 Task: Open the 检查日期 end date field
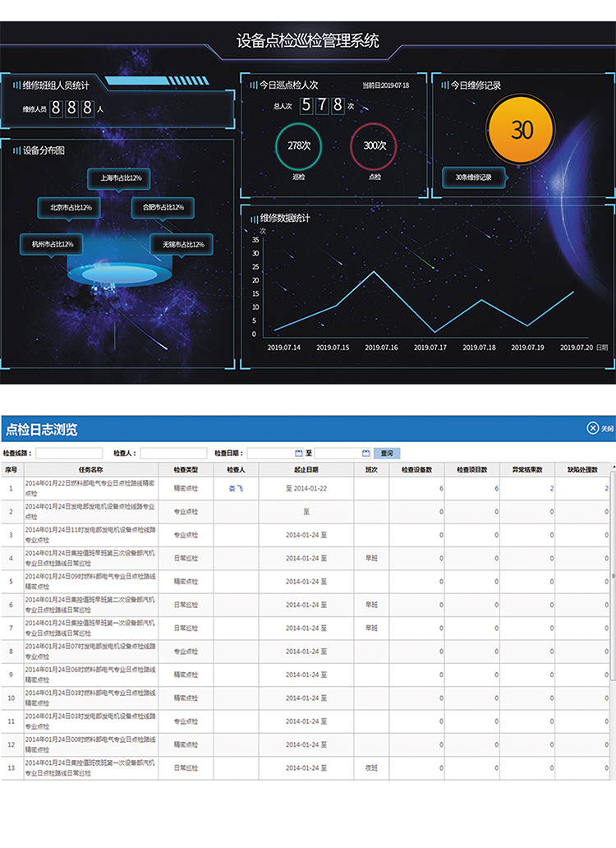[338, 453]
